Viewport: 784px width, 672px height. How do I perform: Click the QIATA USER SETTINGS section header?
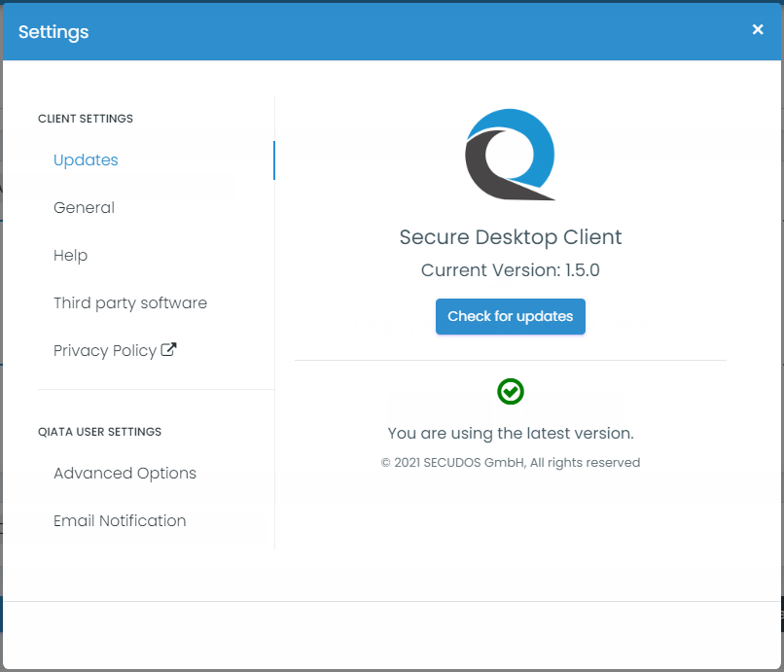(99, 432)
